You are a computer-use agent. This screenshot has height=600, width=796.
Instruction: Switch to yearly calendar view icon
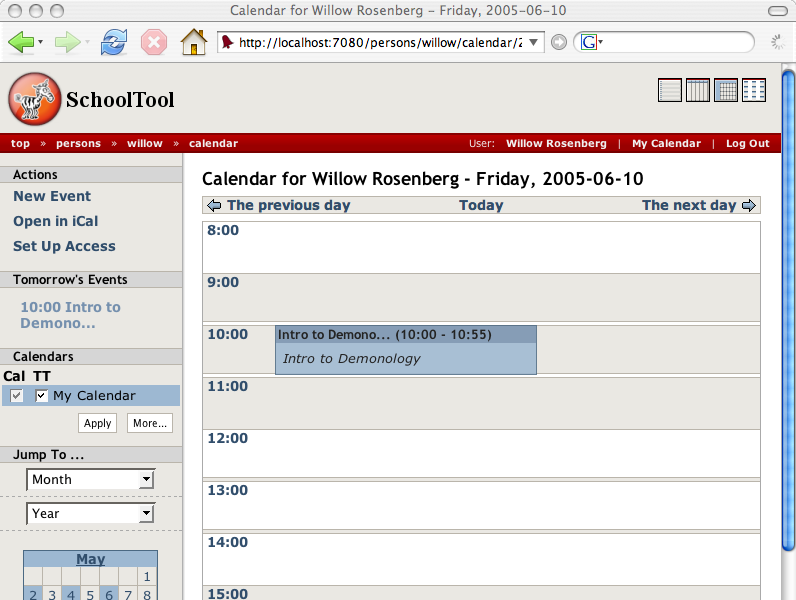[x=754, y=90]
